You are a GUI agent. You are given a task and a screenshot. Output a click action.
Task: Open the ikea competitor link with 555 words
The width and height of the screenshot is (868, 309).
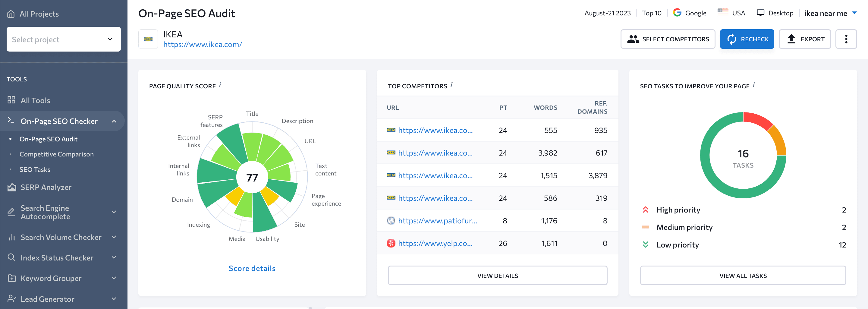click(x=435, y=131)
